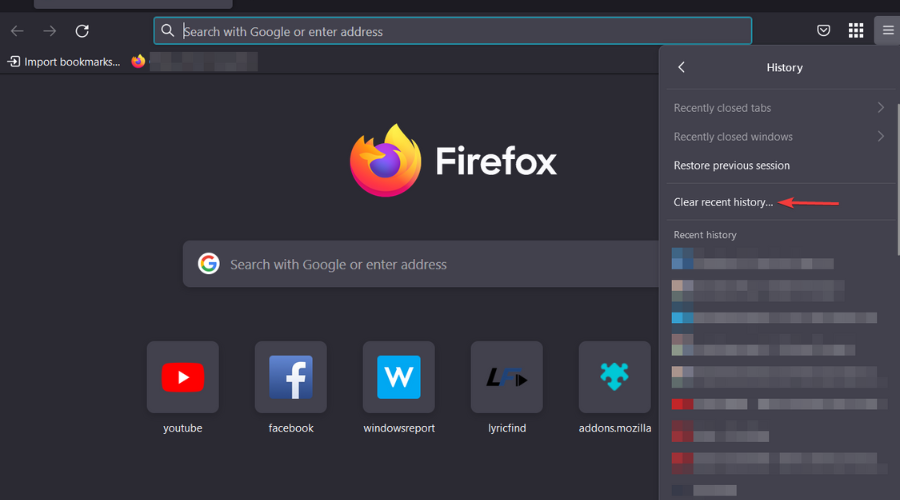Click the 'lyricfind' shortcut label
The height and width of the screenshot is (500, 900).
tap(507, 428)
